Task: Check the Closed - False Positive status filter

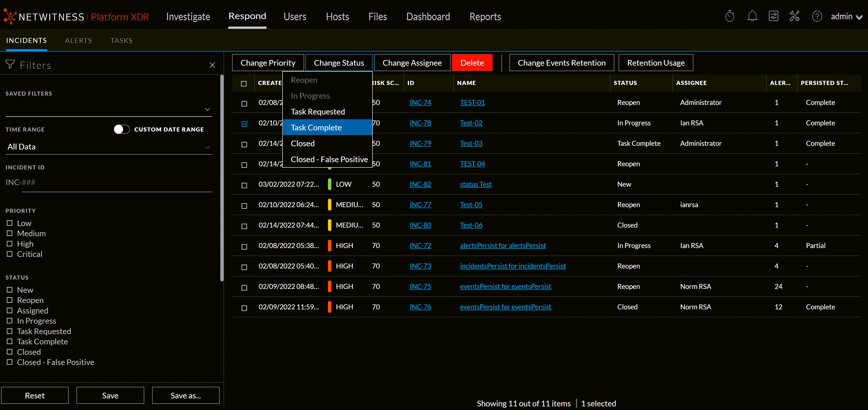Action: click(x=10, y=362)
